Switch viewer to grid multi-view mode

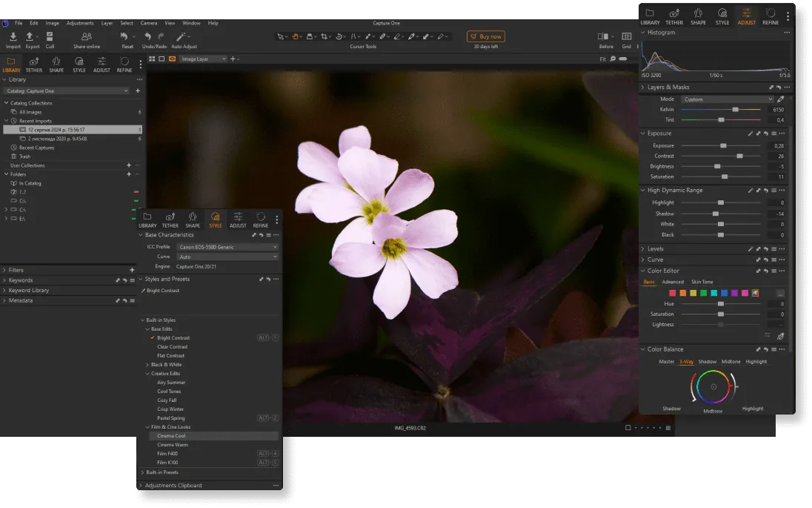coord(151,59)
